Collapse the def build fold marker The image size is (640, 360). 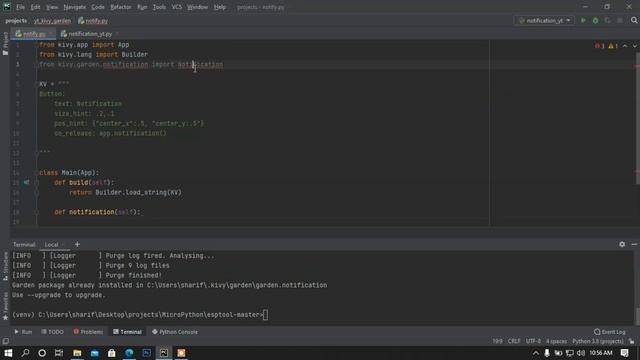(36, 182)
